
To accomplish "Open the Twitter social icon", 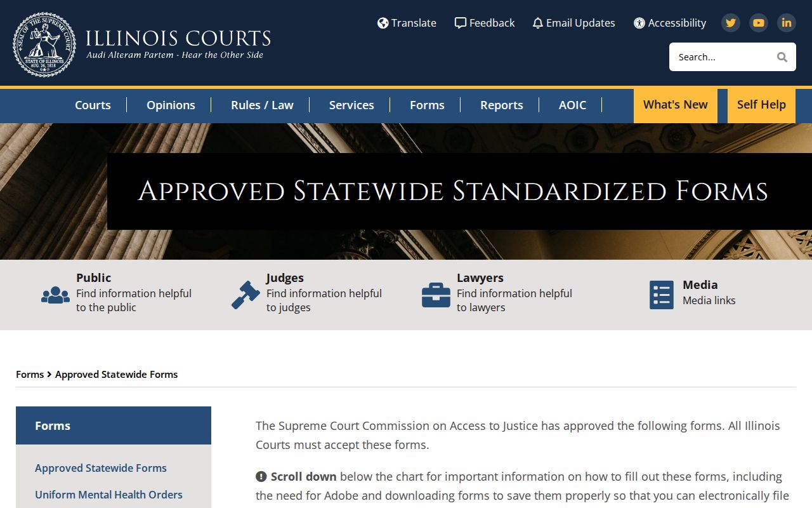I will coord(731,23).
